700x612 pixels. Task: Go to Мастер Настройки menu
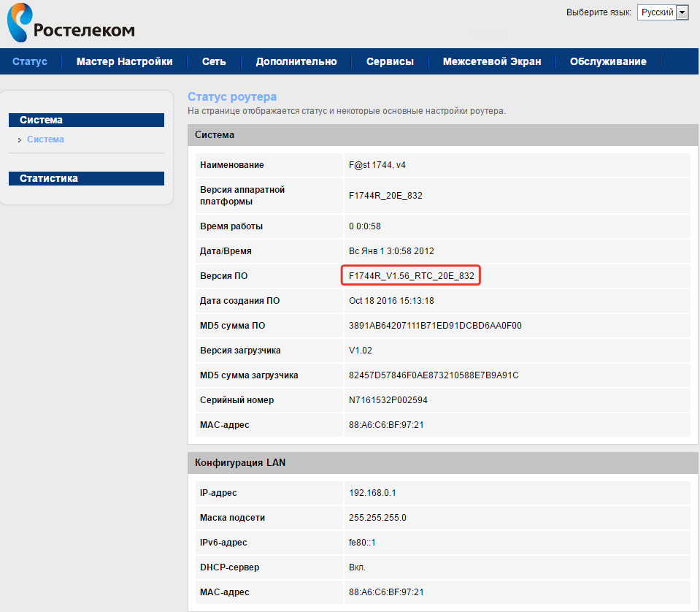coord(124,61)
